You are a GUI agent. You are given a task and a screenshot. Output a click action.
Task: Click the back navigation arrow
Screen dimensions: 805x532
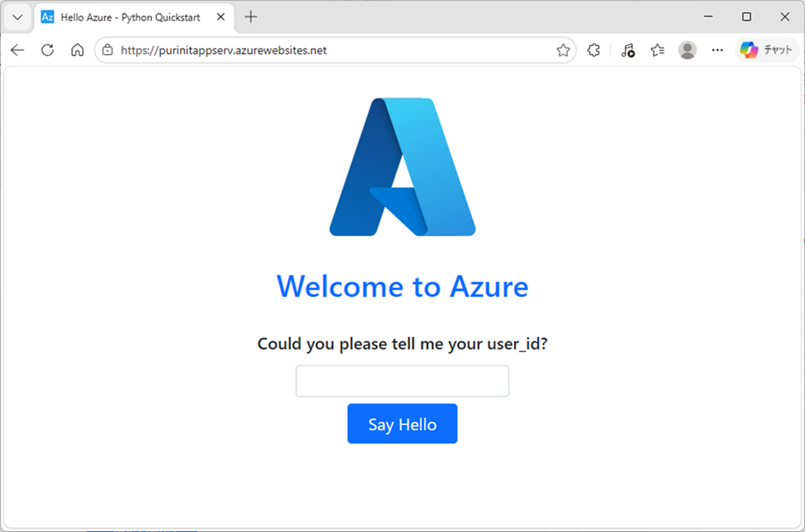click(x=18, y=50)
